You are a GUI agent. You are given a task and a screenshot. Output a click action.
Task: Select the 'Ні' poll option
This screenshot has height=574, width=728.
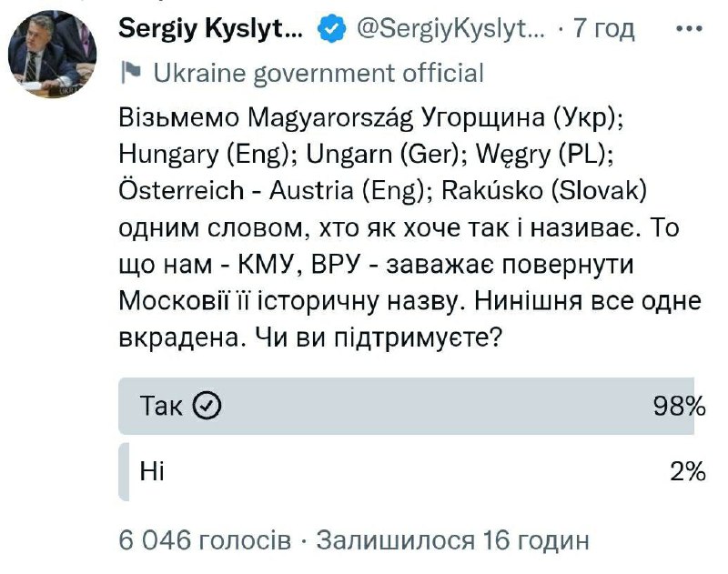pyautogui.click(x=152, y=469)
